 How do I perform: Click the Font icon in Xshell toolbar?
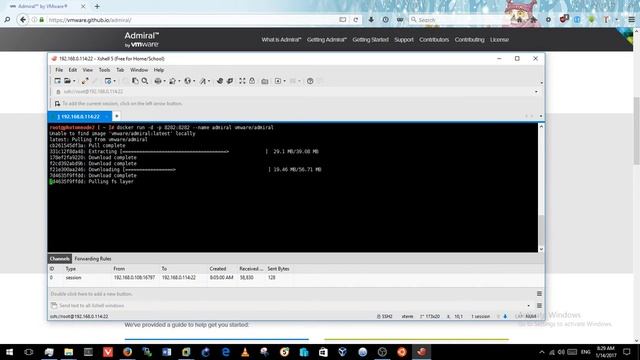point(202,81)
